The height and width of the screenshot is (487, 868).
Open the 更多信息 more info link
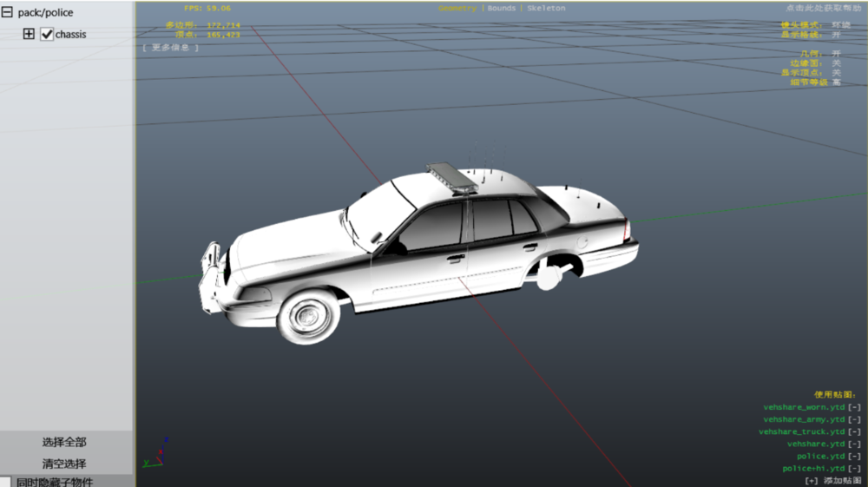(x=170, y=48)
